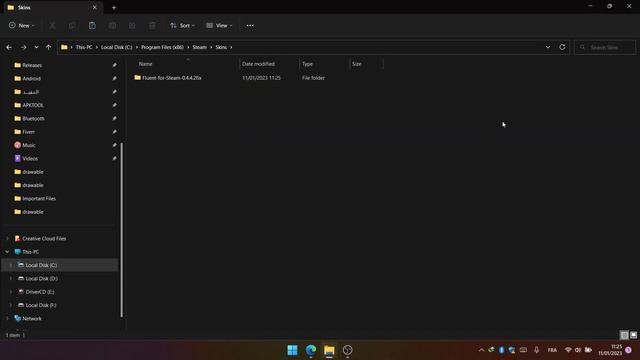
Task: Collapse the This PC tree node
Action: pos(7,252)
